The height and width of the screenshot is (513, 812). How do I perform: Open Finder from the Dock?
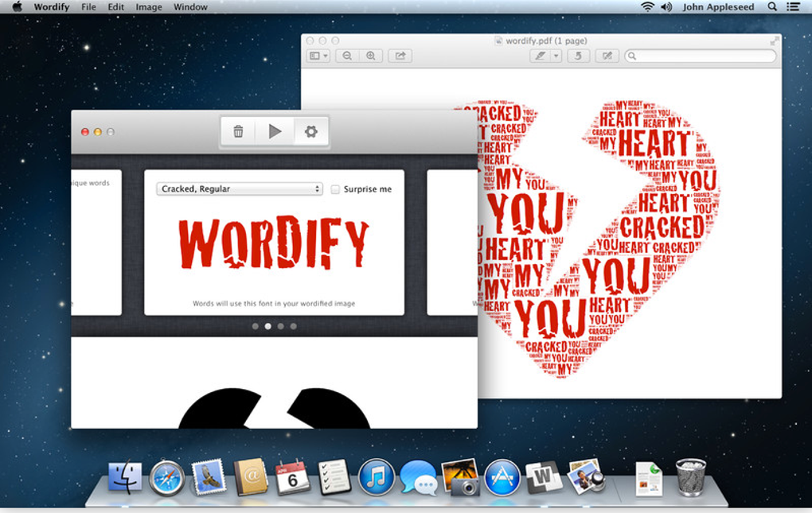point(125,477)
